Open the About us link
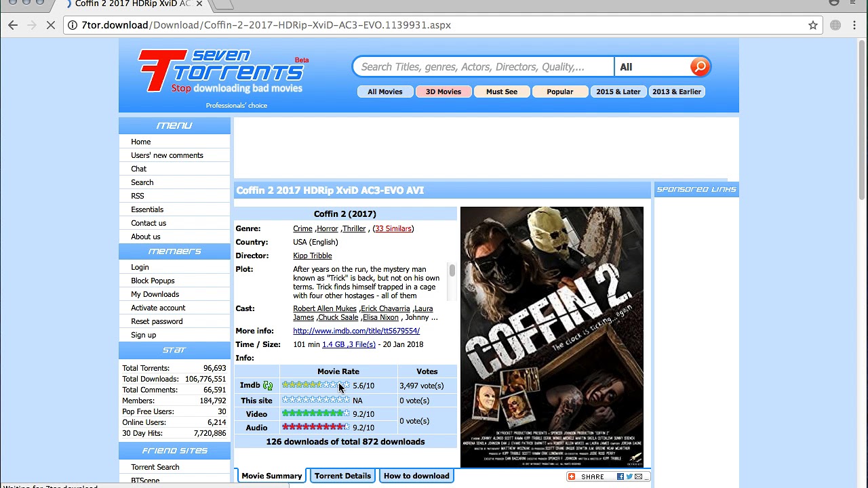The image size is (868, 488). 146,237
